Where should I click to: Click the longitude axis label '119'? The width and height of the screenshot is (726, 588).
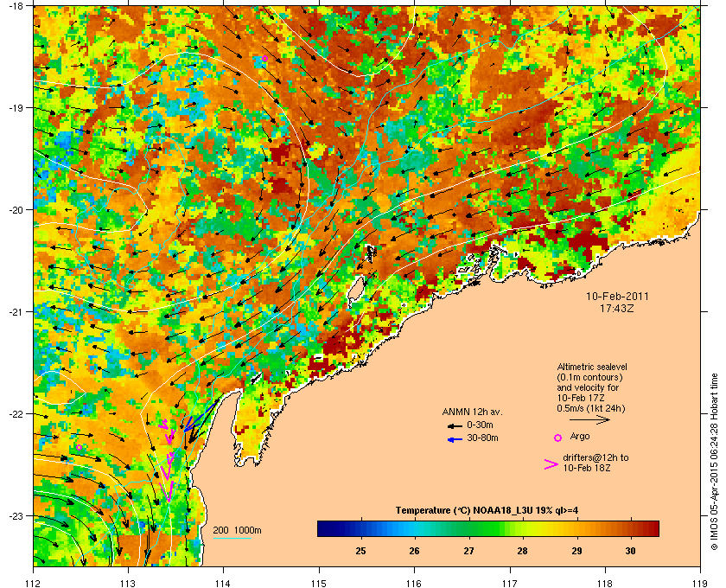click(x=701, y=583)
